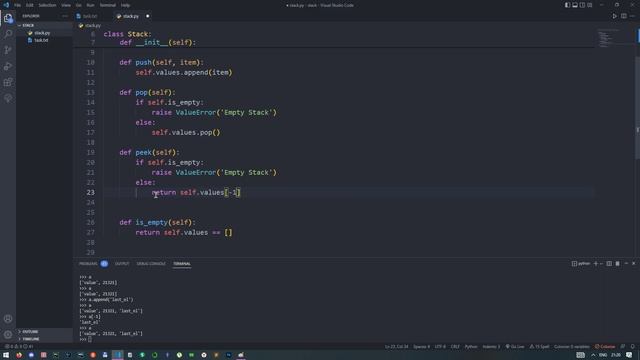Image resolution: width=640 pixels, height=360 pixels.
Task: Click the Windows Start button
Action: (6, 355)
